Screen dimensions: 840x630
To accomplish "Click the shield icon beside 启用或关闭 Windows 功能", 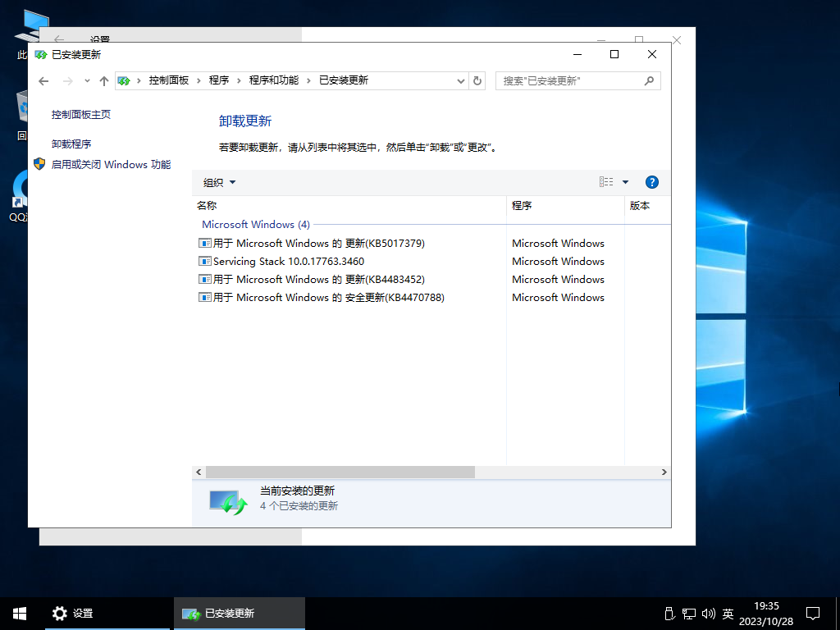I will tap(39, 164).
